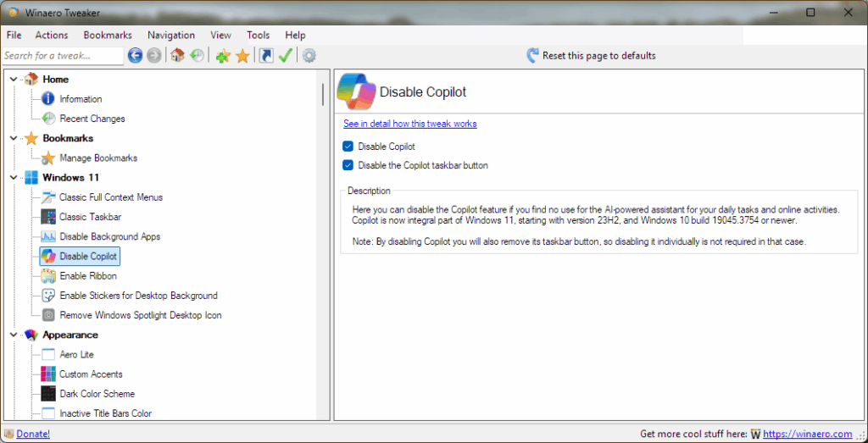Open the Navigation menu
Image resolution: width=868 pixels, height=443 pixels.
[171, 35]
